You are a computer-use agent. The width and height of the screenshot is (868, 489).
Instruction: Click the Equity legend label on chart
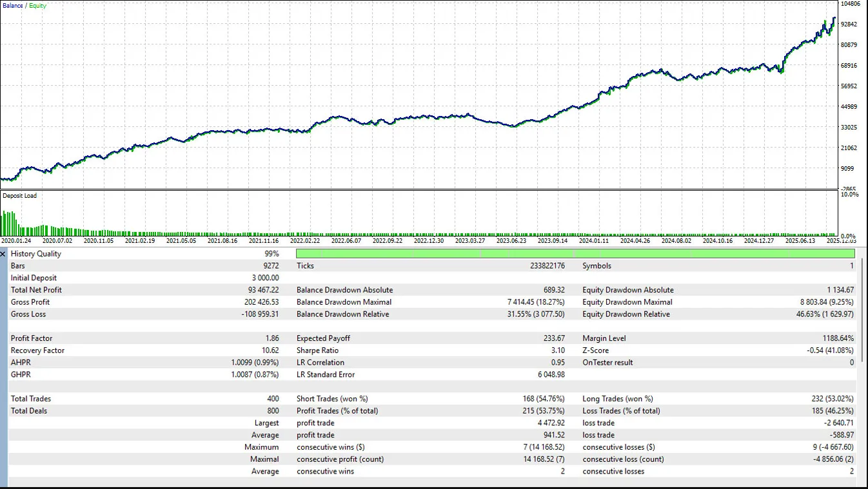coord(37,6)
